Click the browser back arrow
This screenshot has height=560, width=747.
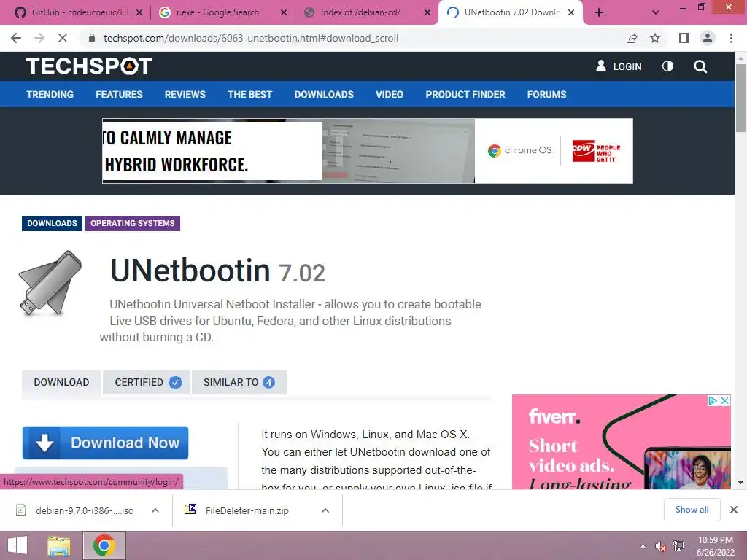point(16,38)
